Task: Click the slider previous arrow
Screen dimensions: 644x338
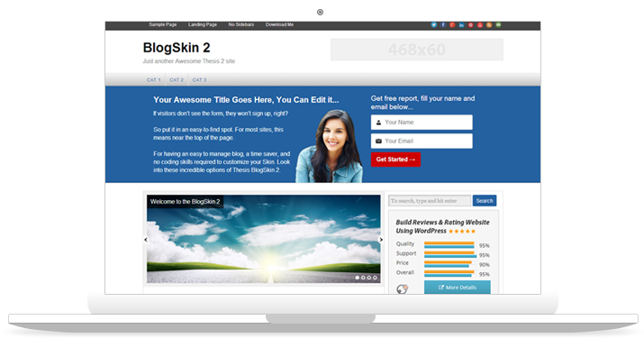Action: point(146,240)
